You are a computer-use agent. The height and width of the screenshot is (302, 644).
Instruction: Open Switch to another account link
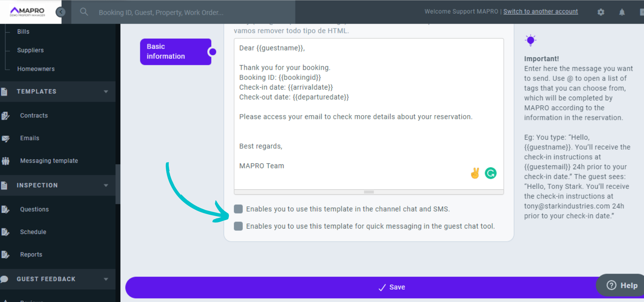click(x=540, y=11)
